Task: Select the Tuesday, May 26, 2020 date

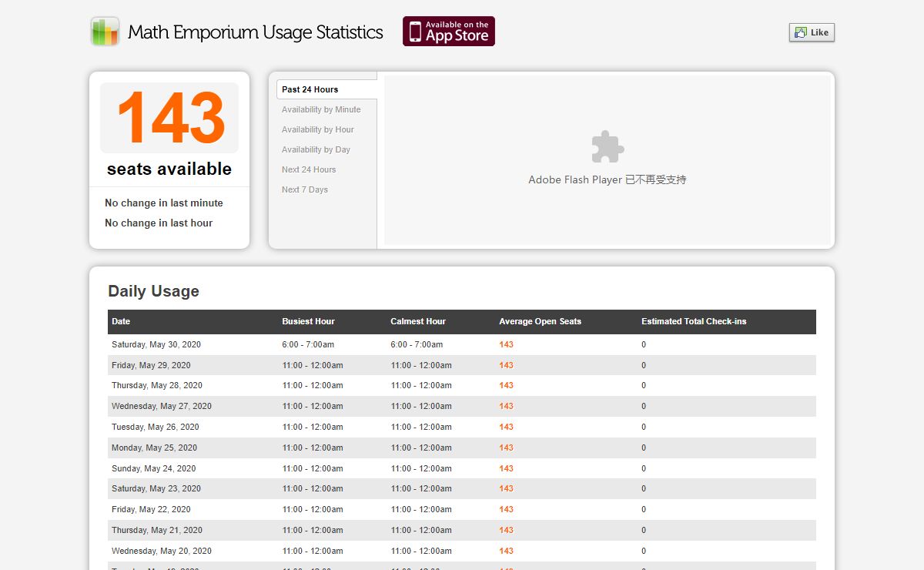Action: click(156, 427)
